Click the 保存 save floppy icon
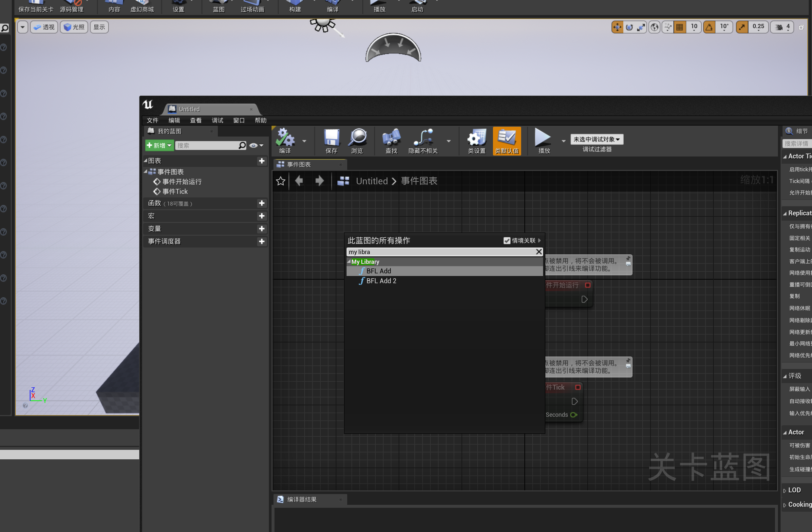Image resolution: width=812 pixels, height=532 pixels. (331, 138)
